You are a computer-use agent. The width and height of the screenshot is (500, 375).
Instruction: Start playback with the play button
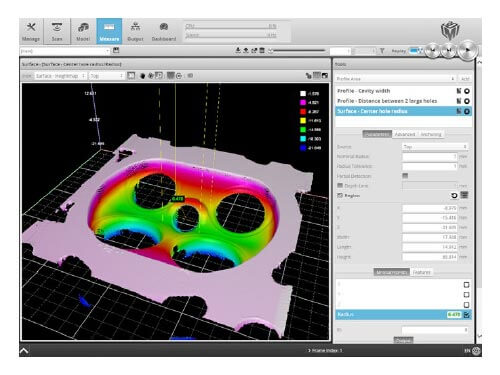tap(468, 50)
